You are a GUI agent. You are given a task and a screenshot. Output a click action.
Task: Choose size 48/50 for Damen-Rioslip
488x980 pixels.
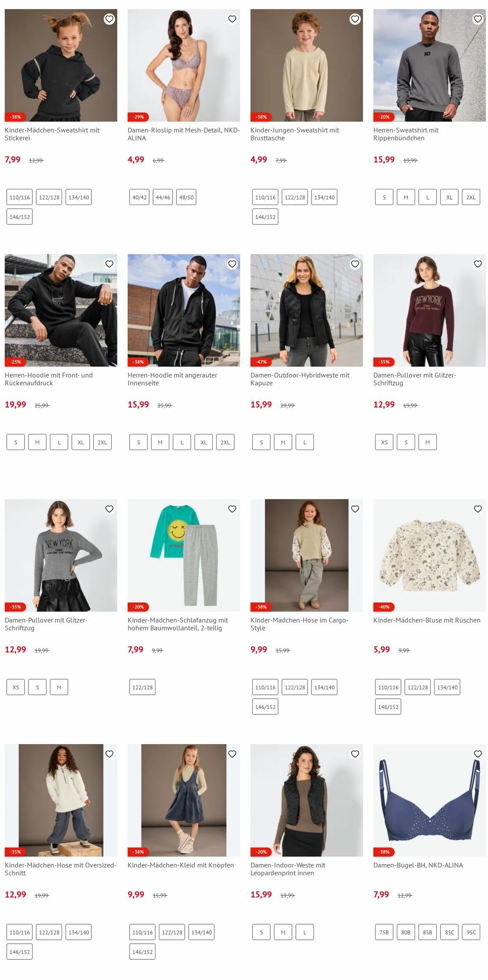pyautogui.click(x=186, y=197)
